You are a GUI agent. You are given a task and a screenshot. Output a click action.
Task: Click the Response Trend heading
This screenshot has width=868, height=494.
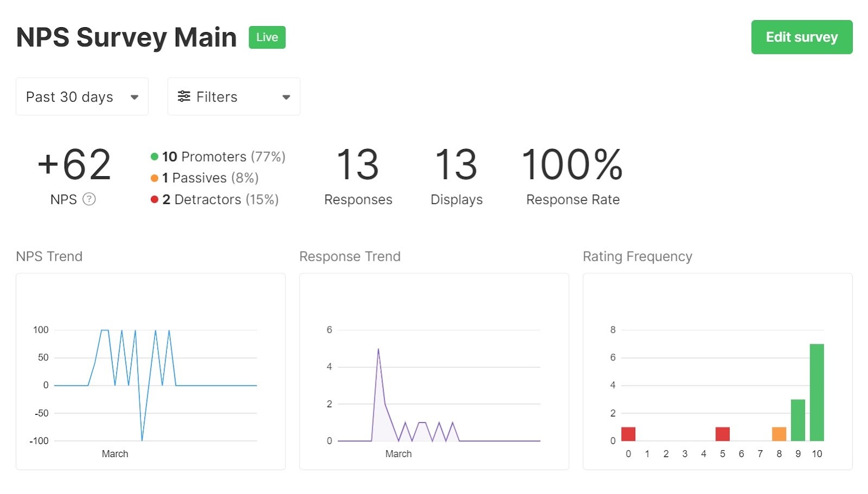[x=350, y=256]
